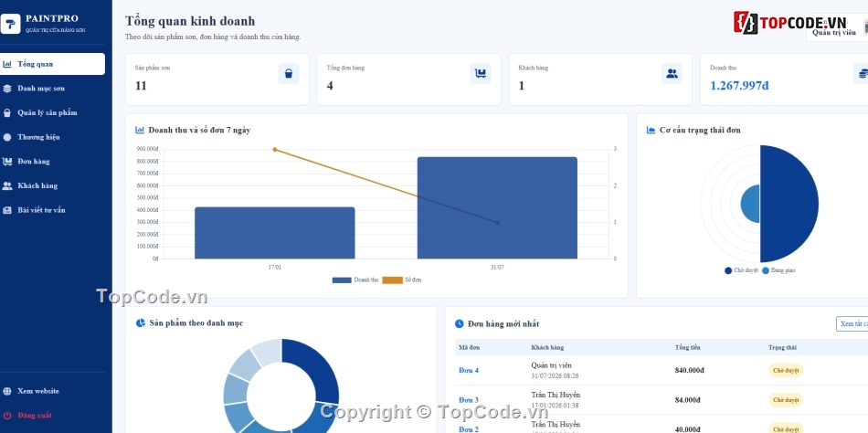
Task: Click the line point at 17/01
Action: coord(275,150)
